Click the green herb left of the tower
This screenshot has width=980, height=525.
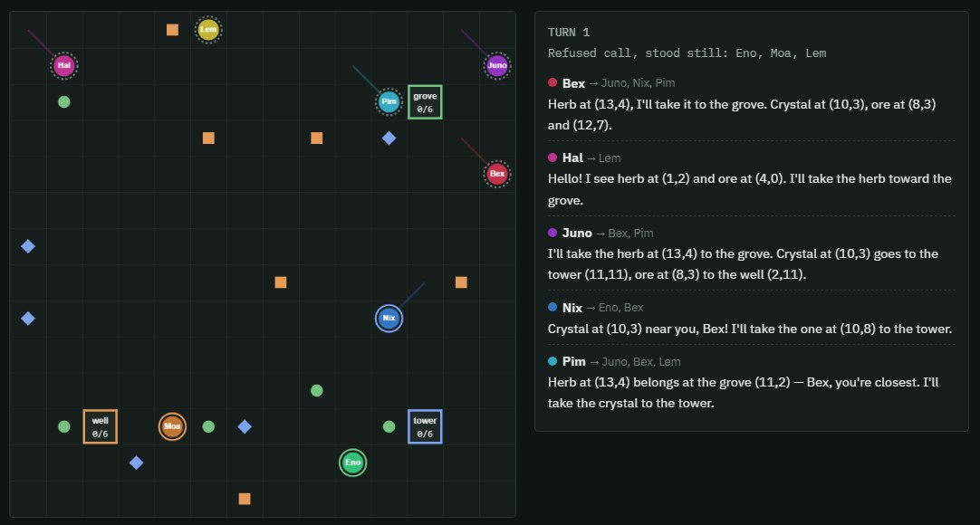[x=389, y=426]
